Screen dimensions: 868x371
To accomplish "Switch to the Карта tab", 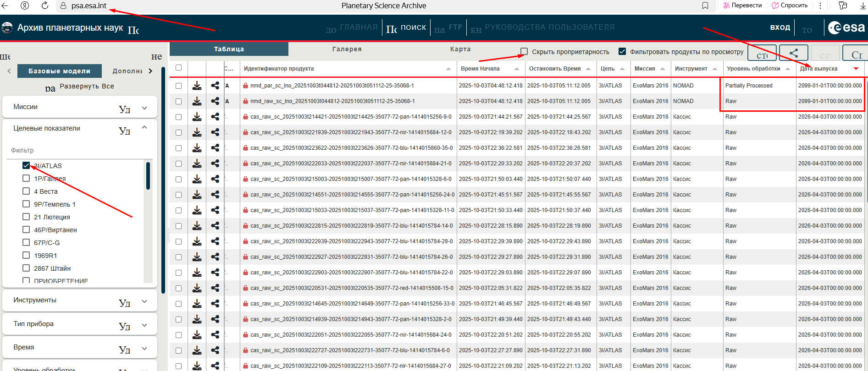I will 460,49.
